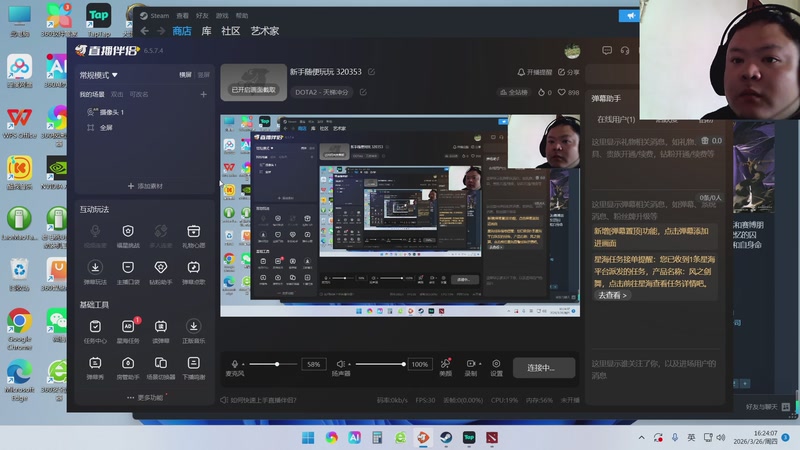
Task: Mute the 扬声器 speaker icon
Action: (340, 364)
